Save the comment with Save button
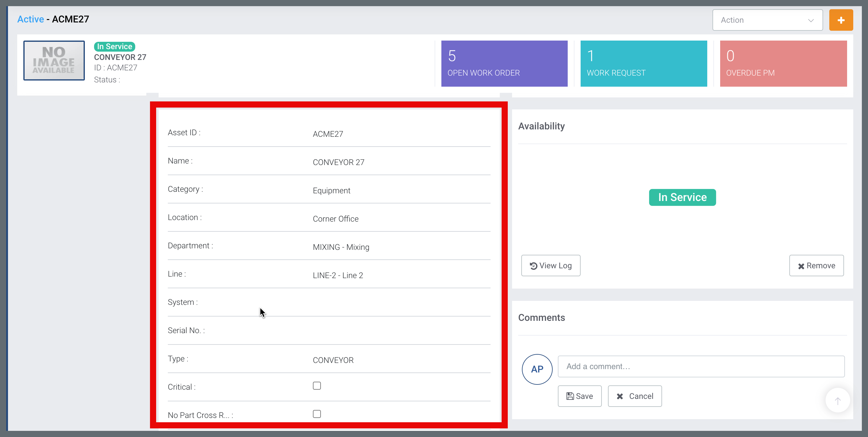868x437 pixels. tap(580, 396)
